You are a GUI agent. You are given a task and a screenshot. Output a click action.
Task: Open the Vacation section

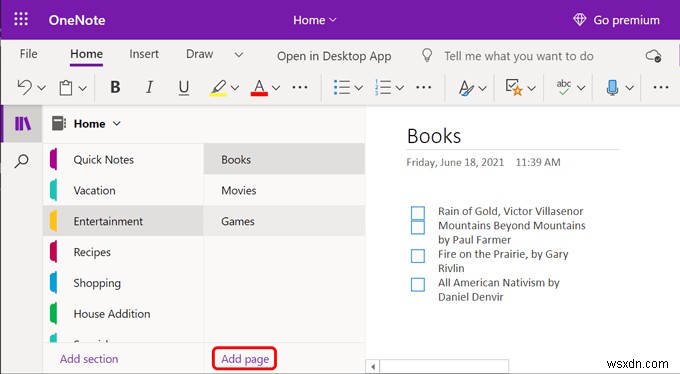point(124,190)
